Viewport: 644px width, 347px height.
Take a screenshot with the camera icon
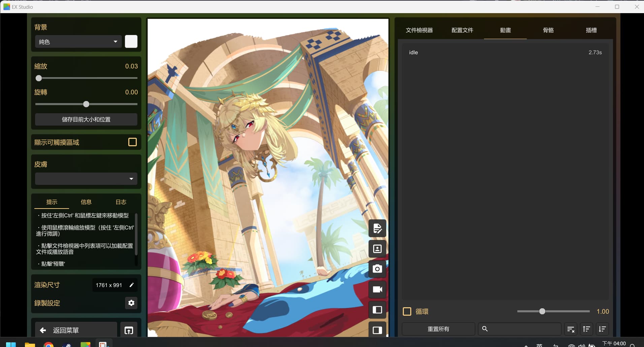click(x=377, y=269)
